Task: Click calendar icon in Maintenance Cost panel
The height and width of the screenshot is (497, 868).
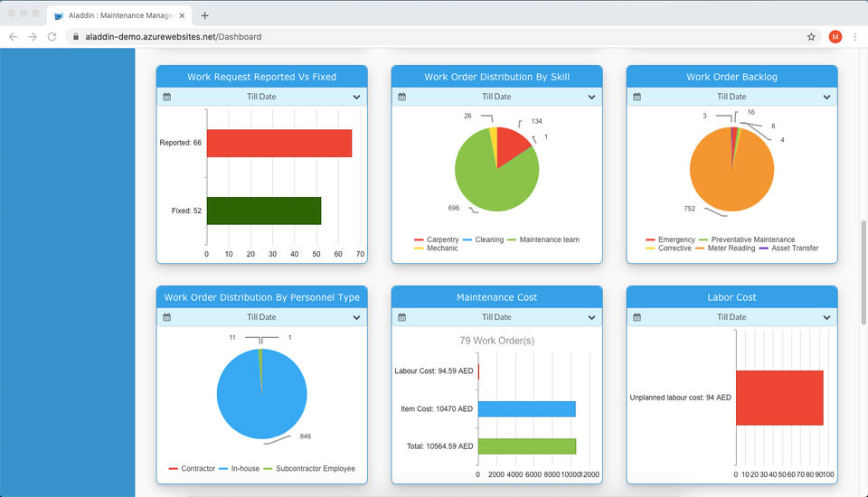Action: (401, 317)
